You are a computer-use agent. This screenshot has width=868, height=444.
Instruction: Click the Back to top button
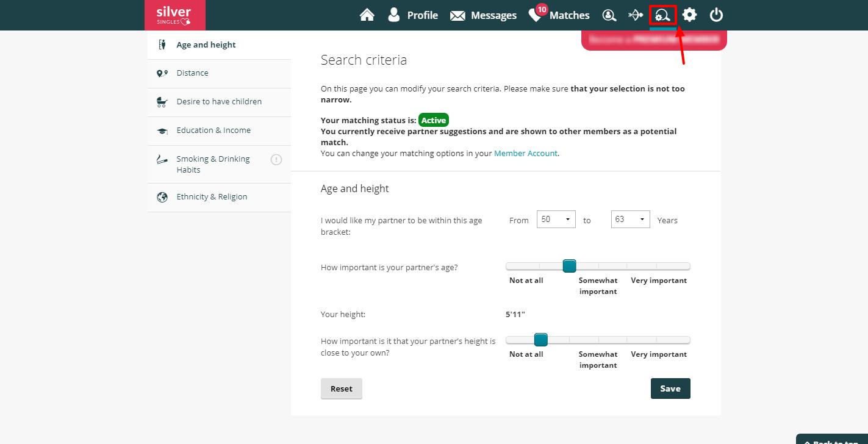(832, 439)
